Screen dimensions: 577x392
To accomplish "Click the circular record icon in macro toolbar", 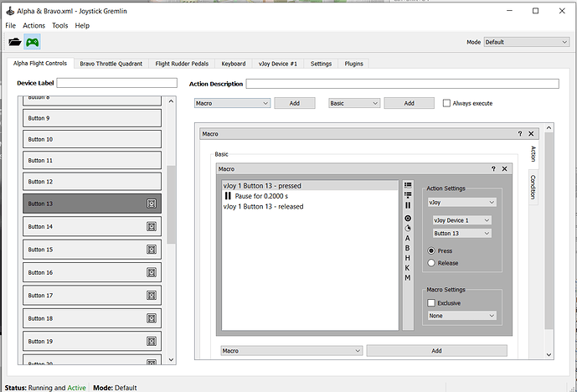I will [408, 219].
